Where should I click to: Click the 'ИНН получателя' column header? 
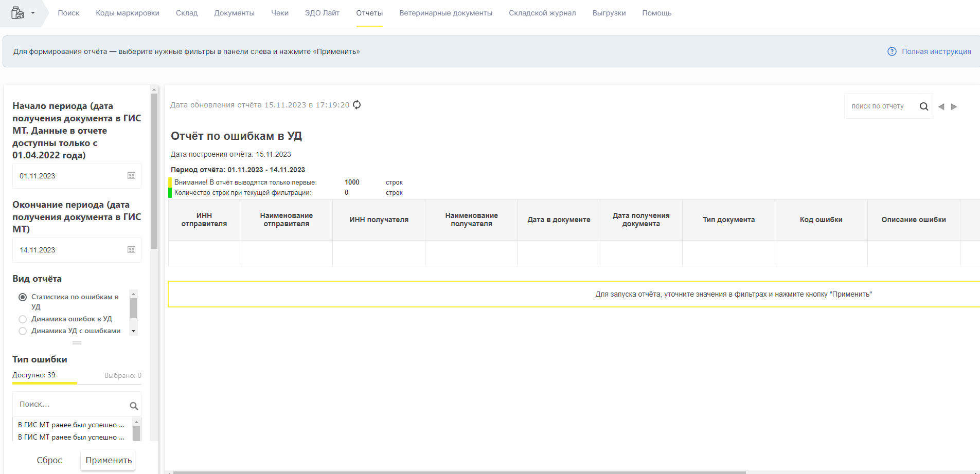[x=379, y=220]
